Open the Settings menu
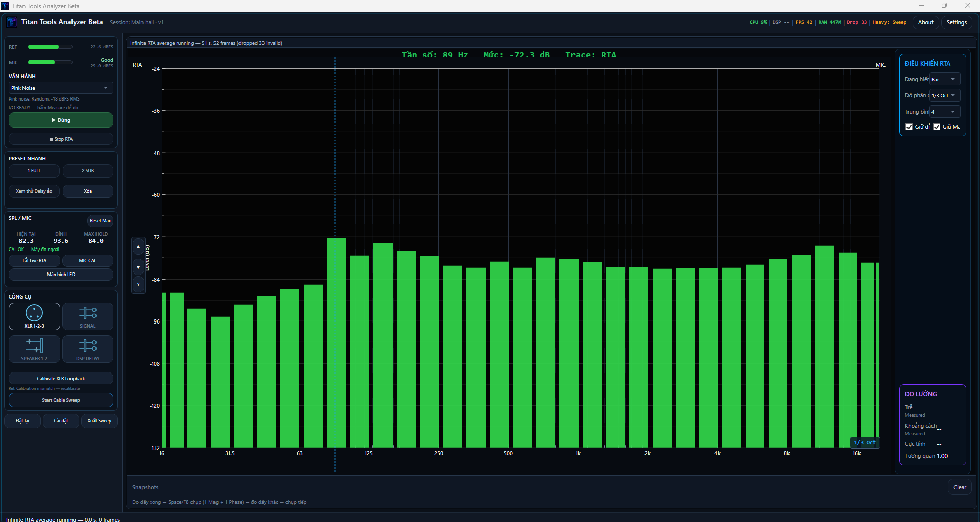Image resolution: width=980 pixels, height=522 pixels. click(x=957, y=22)
